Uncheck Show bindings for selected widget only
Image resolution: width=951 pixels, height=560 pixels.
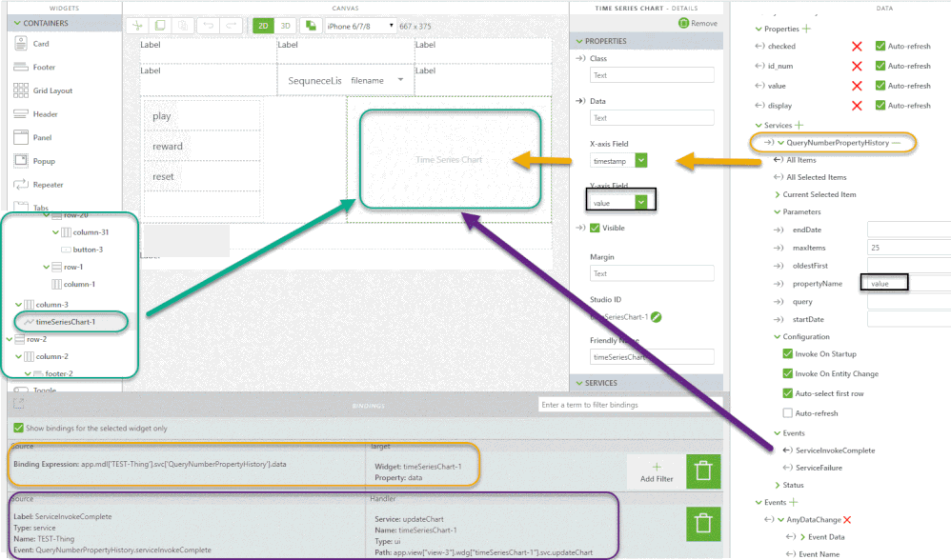click(19, 428)
